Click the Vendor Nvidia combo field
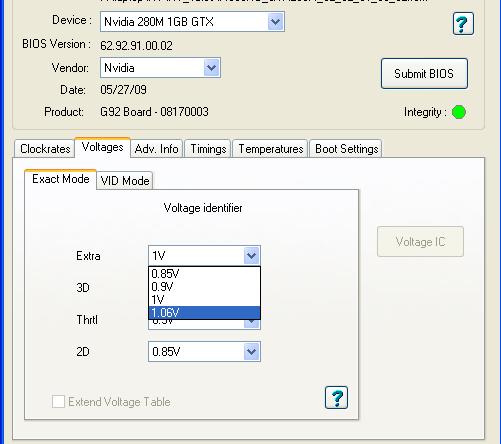This screenshot has width=501, height=444. (x=160, y=68)
